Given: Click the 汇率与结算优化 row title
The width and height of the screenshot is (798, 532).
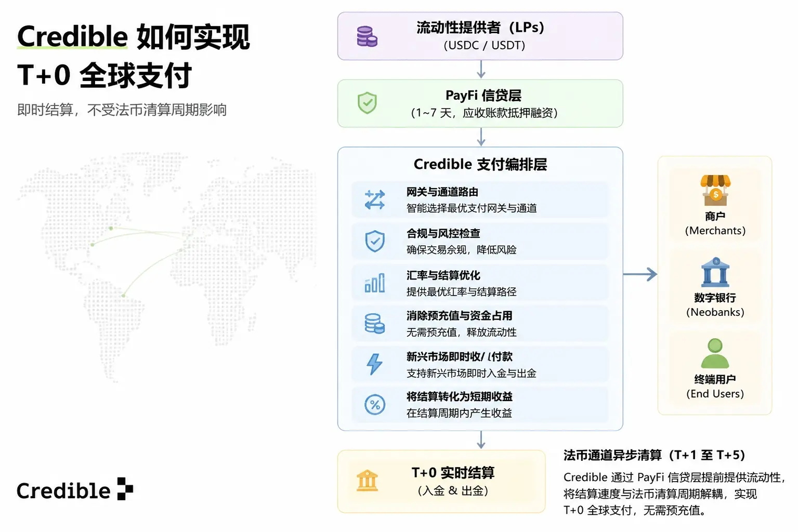Looking at the screenshot, I should 443,275.
